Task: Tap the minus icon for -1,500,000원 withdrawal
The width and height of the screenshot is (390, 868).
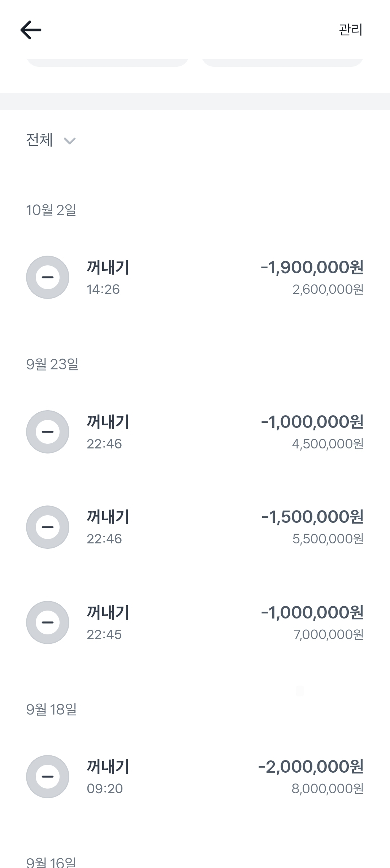Action: (x=48, y=527)
